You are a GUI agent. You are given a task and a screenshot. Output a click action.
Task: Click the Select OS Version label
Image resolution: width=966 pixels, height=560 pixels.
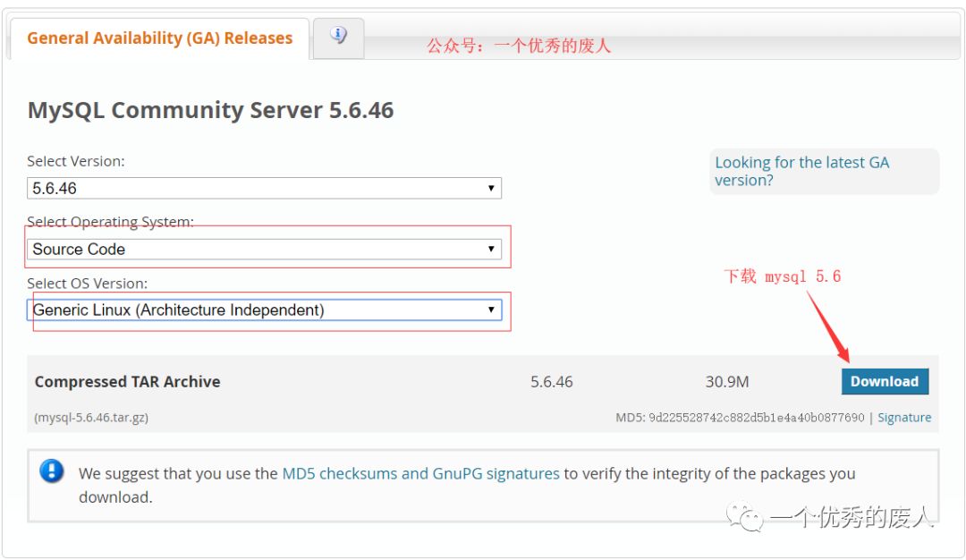click(88, 284)
